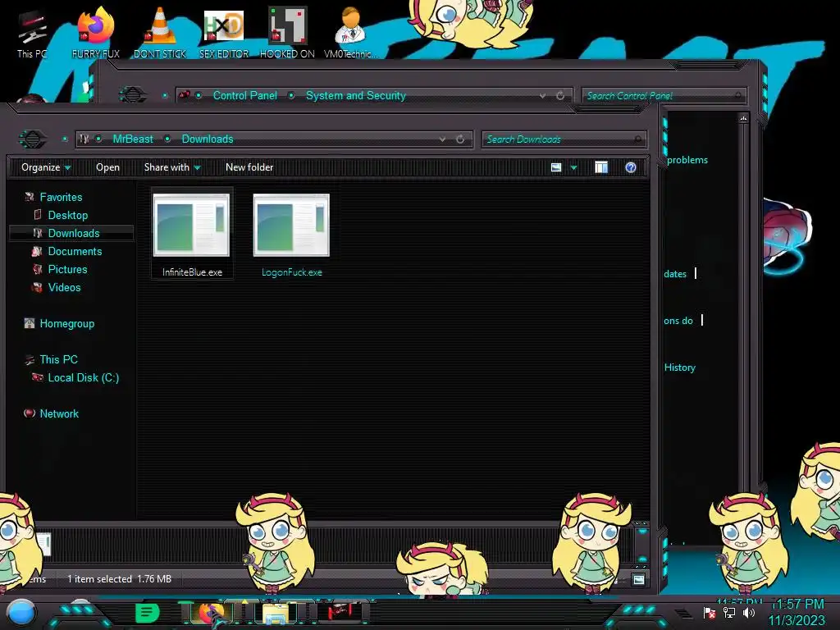840x630 pixels.
Task: Click the Action Center flag tray icon
Action: (709, 613)
